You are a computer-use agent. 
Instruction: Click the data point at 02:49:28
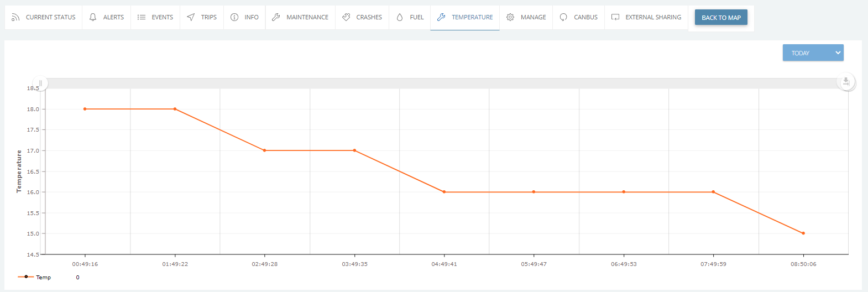click(x=264, y=150)
